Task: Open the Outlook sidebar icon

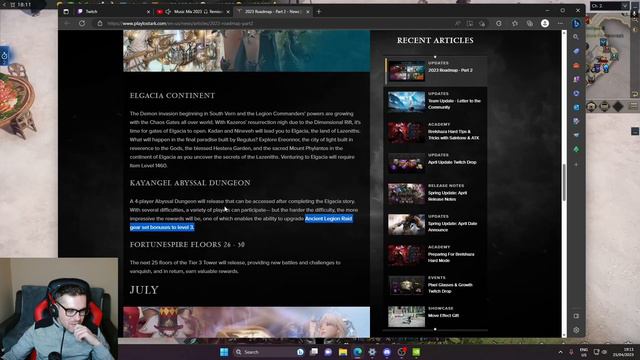Action: pos(576,107)
